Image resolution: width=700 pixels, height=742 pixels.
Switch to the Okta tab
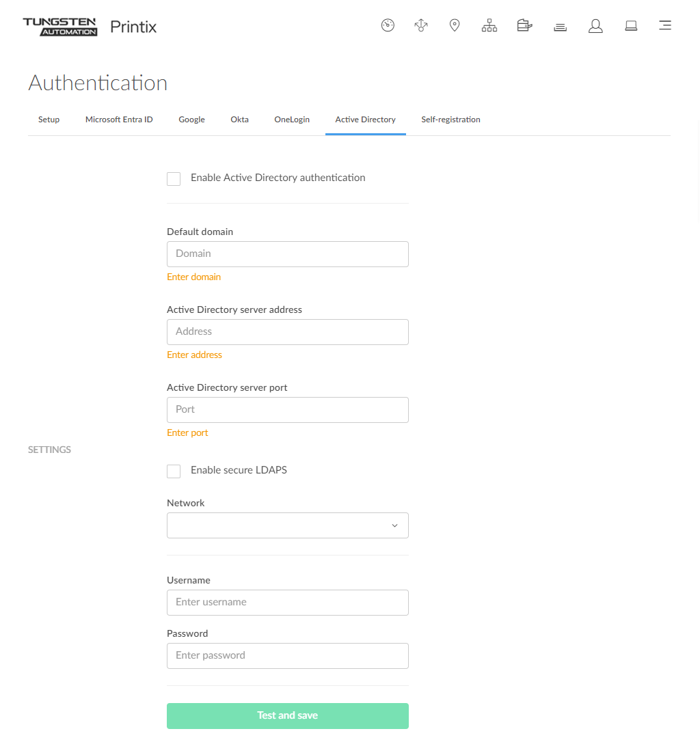[239, 120]
